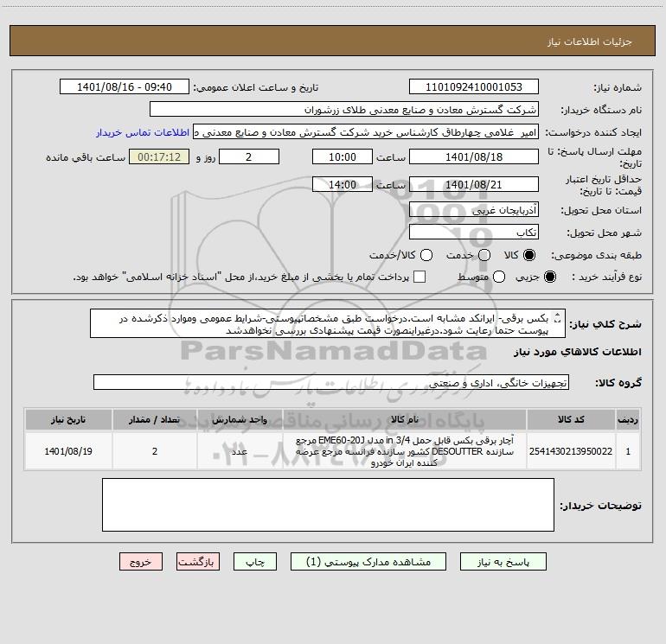Click the عدد unit cell
The width and height of the screenshot is (666, 644).
(x=240, y=451)
